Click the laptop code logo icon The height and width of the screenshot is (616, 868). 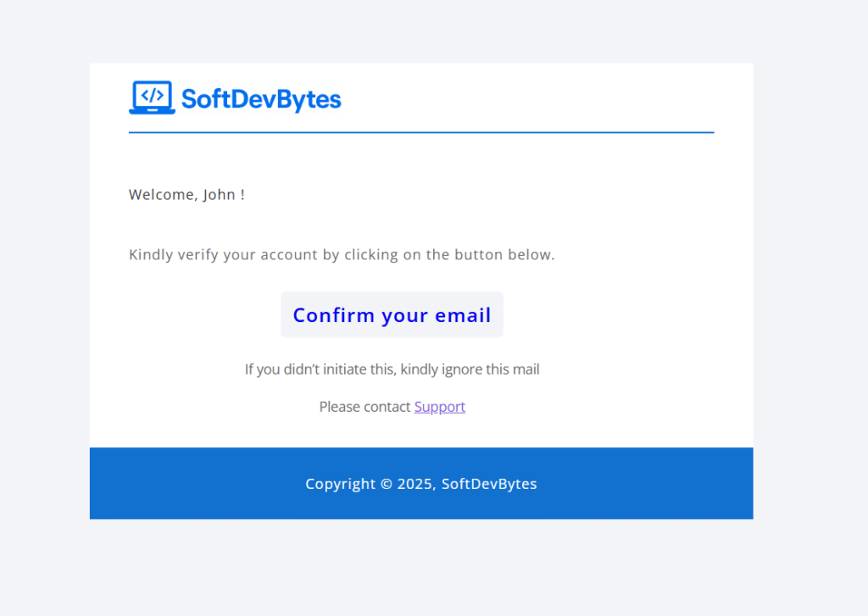point(153,98)
